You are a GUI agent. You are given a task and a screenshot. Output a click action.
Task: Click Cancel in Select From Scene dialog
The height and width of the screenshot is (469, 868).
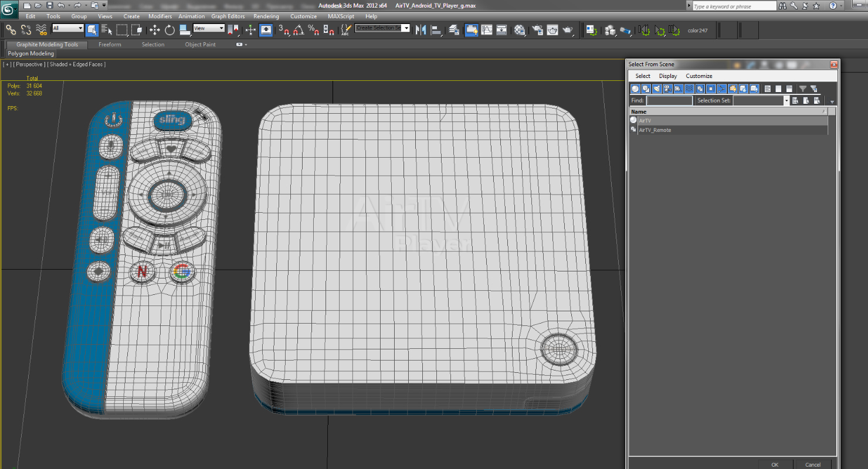[813, 464]
